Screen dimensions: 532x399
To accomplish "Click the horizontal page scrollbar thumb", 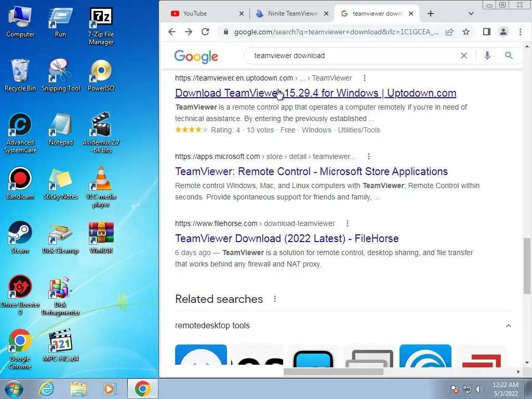I will (334, 372).
